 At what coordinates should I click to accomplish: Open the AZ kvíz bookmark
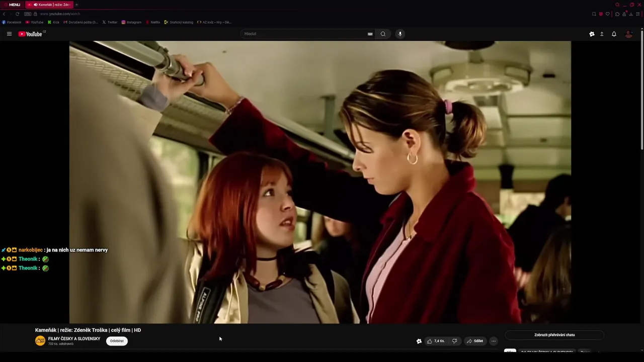(x=214, y=22)
